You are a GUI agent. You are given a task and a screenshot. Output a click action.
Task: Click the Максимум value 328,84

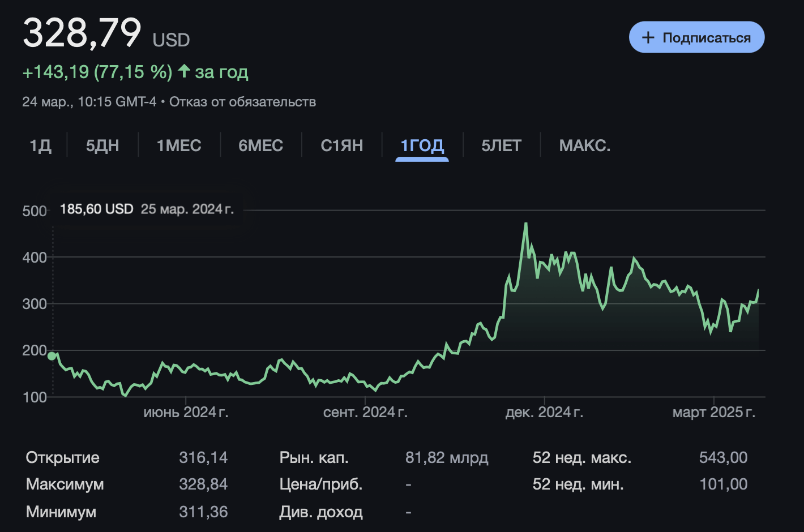coord(203,484)
